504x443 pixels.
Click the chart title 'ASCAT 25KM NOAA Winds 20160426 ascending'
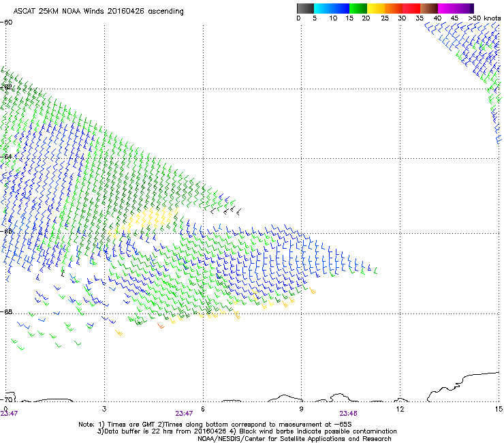pyautogui.click(x=98, y=11)
